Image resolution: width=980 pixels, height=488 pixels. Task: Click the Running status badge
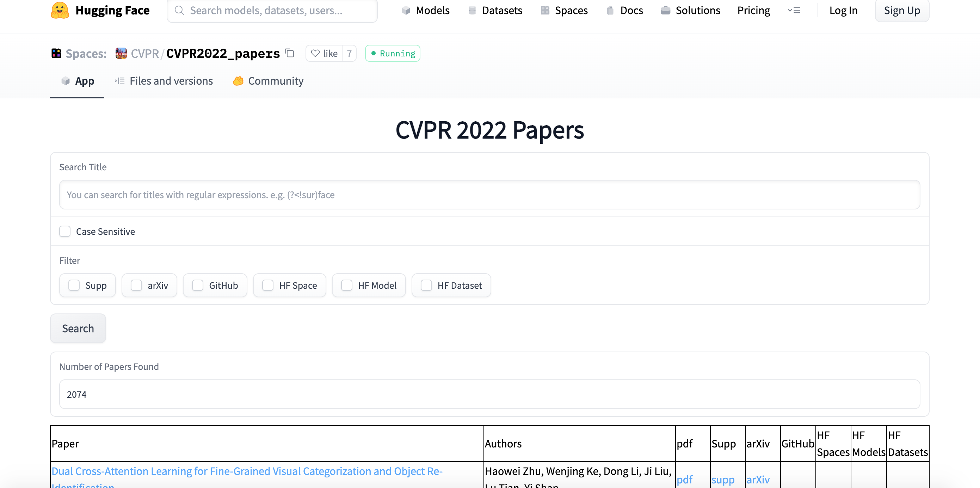393,53
